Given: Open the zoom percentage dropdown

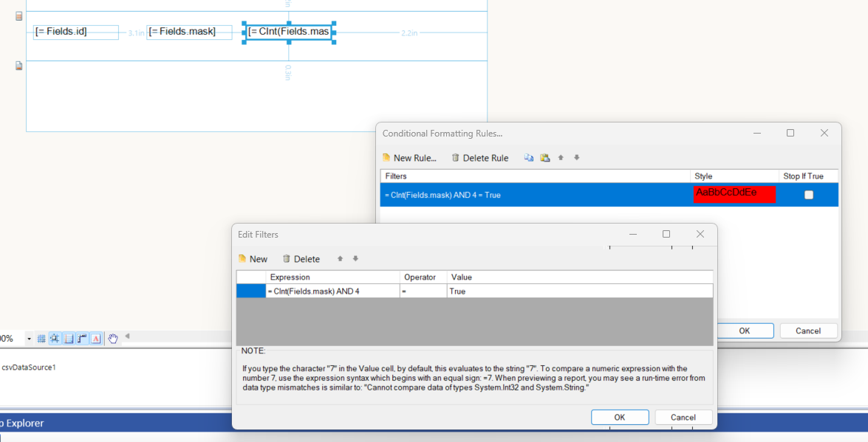Looking at the screenshot, I should pos(29,339).
